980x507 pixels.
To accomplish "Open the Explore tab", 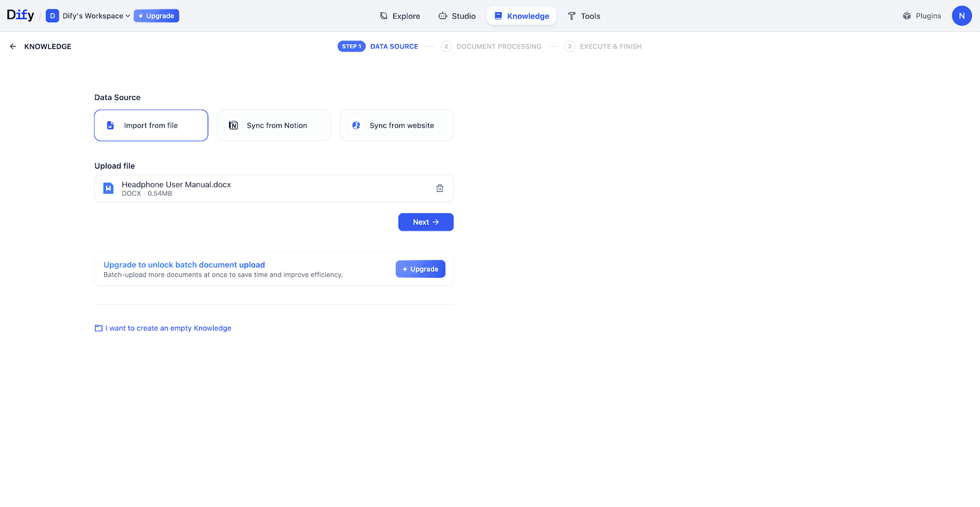I will click(400, 16).
